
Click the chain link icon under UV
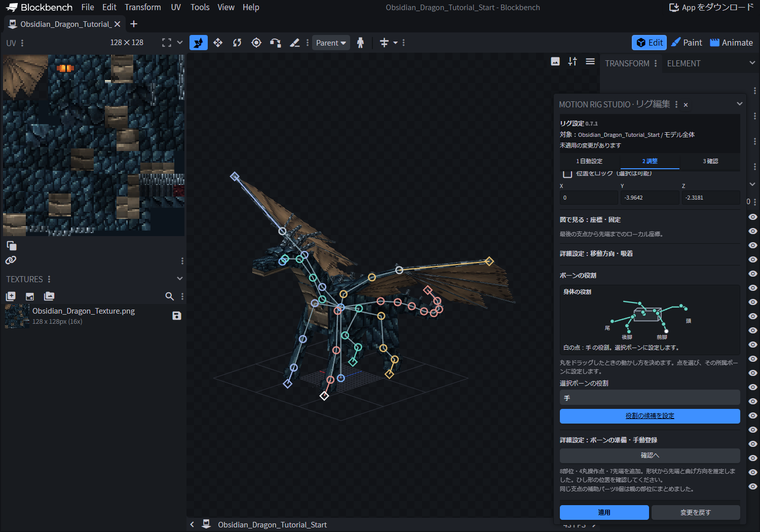[x=11, y=260]
